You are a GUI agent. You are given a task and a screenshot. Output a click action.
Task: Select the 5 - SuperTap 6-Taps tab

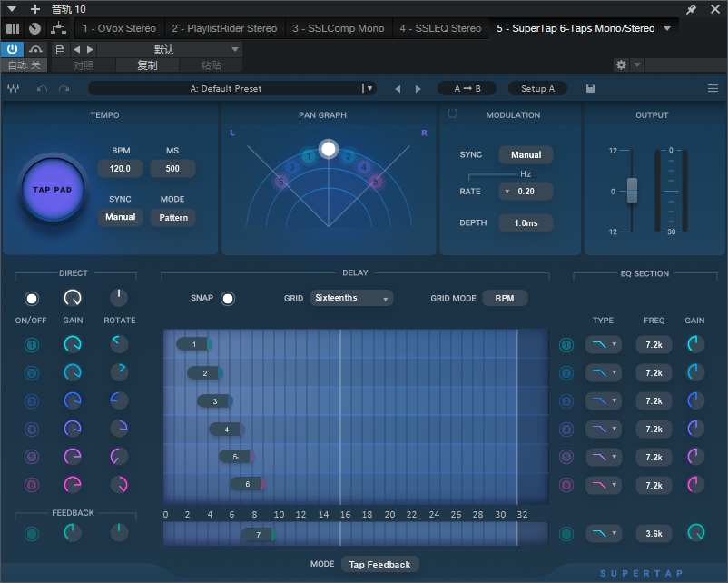(576, 28)
